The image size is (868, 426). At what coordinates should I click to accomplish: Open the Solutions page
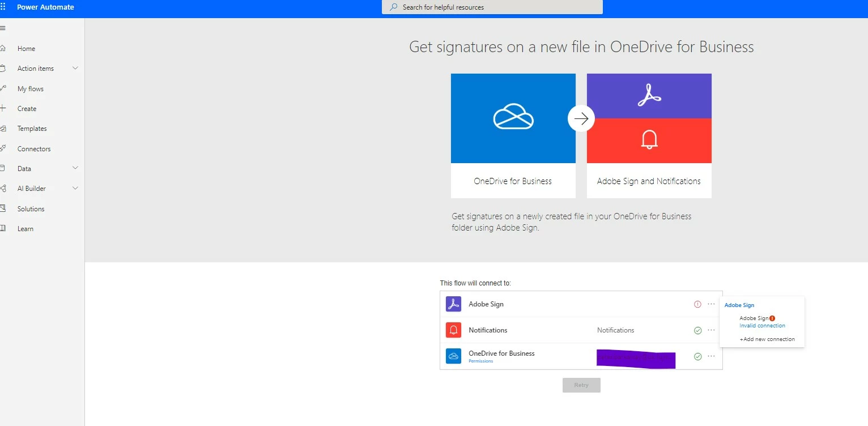click(x=31, y=209)
